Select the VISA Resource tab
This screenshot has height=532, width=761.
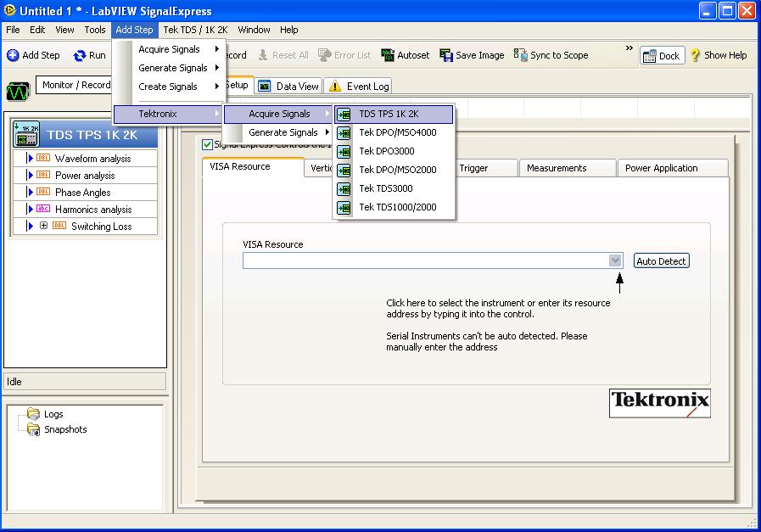click(x=253, y=166)
